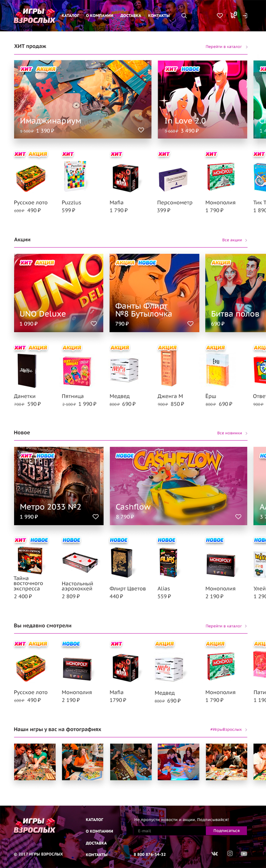Open #ИгрыВзрослых hashtag arrow link
The width and height of the screenshot is (266, 868).
pos(229,729)
